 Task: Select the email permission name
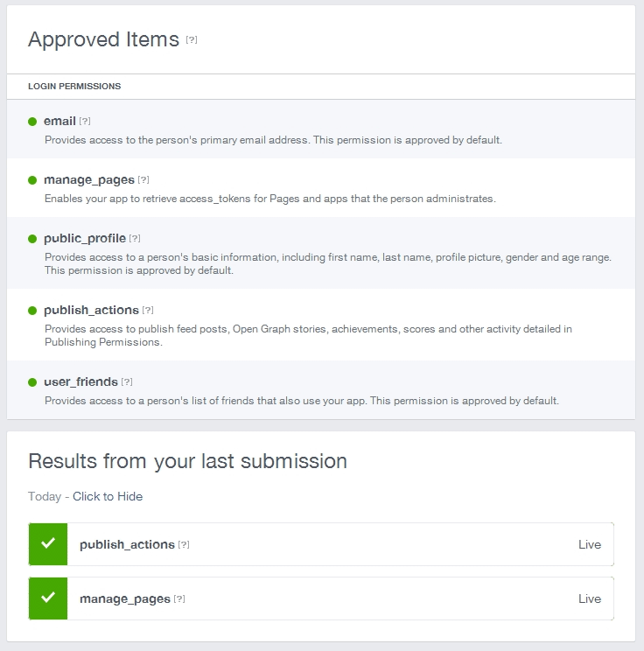click(x=59, y=121)
